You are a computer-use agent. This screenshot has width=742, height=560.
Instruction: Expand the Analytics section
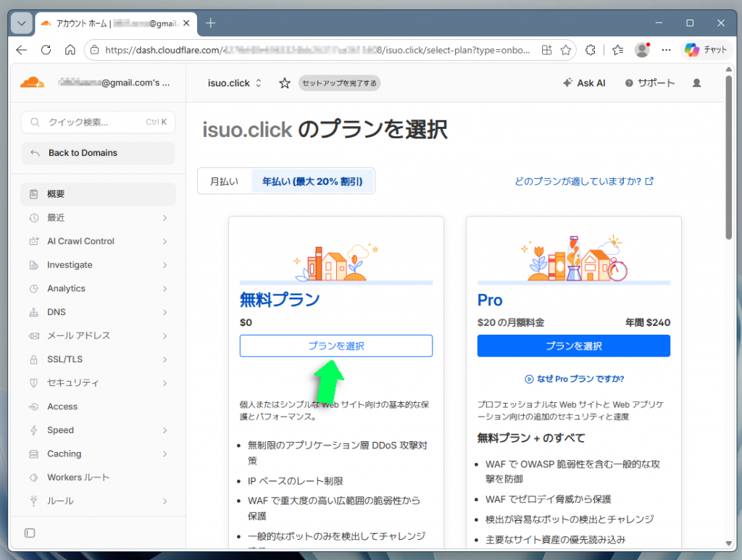(98, 288)
